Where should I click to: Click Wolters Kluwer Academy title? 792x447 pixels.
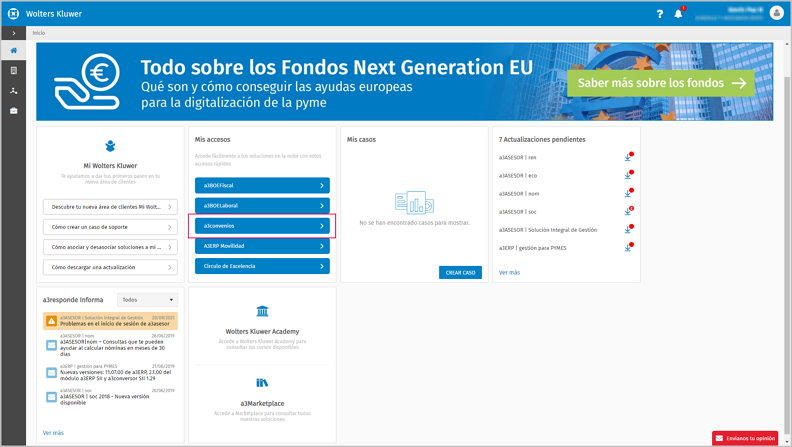[262, 332]
